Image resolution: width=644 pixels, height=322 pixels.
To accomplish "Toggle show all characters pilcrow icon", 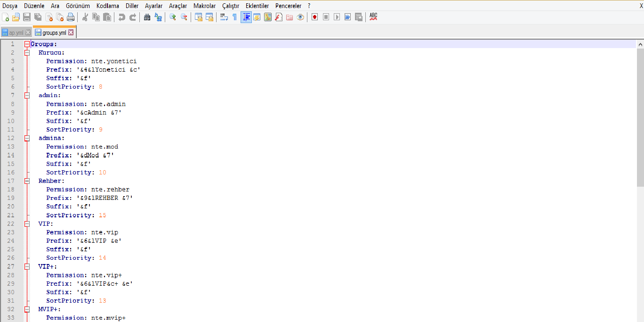I will coord(234,17).
